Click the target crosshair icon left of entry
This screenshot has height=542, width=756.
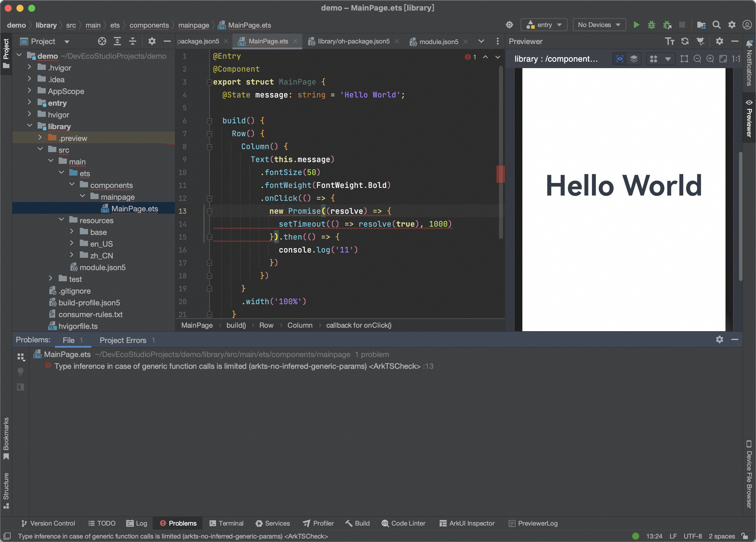pyautogui.click(x=509, y=25)
